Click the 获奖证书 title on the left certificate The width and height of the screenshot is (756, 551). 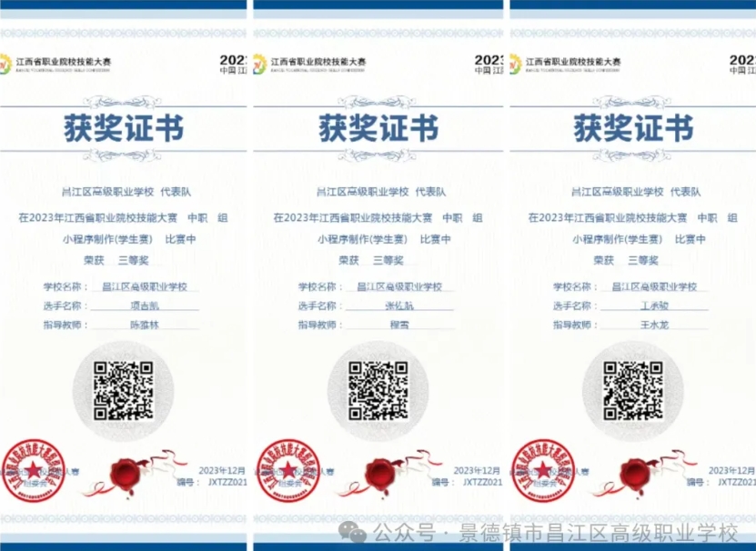click(124, 128)
